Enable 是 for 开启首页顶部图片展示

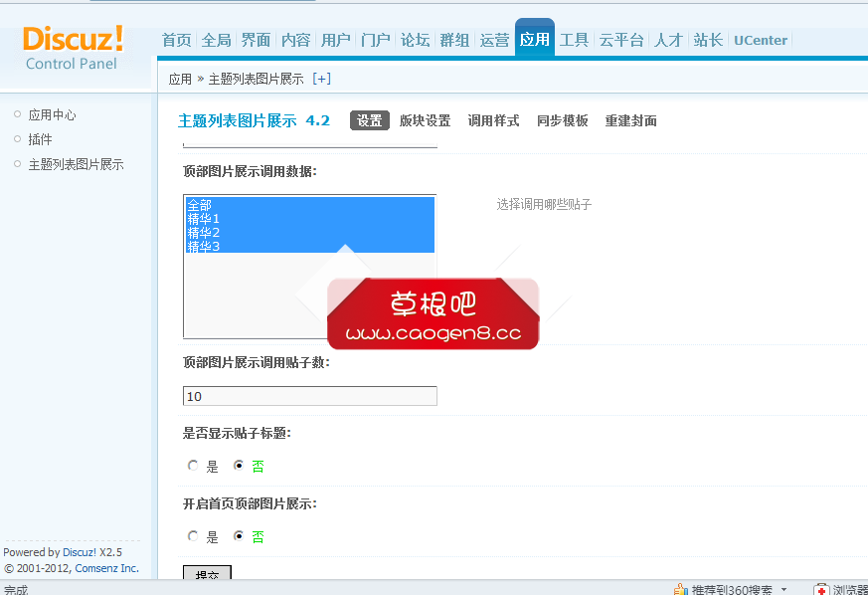pos(195,536)
